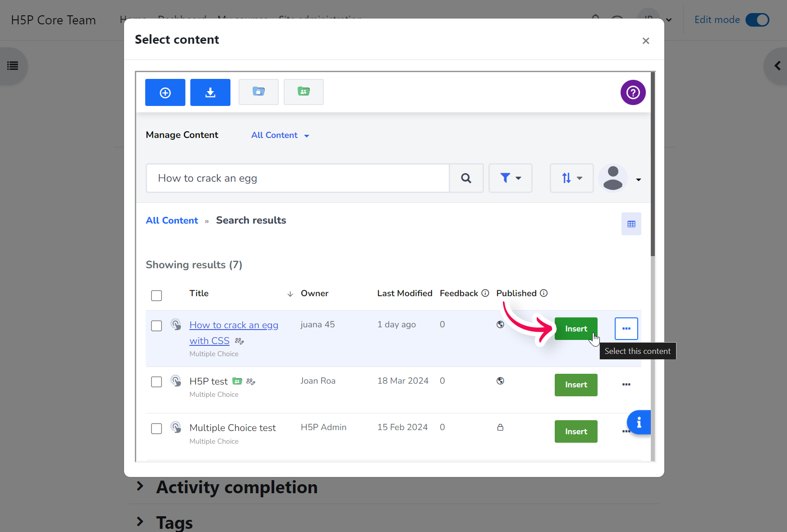Screen dimensions: 787x532
Task: Run the search with the magnifier icon
Action: pos(466,178)
